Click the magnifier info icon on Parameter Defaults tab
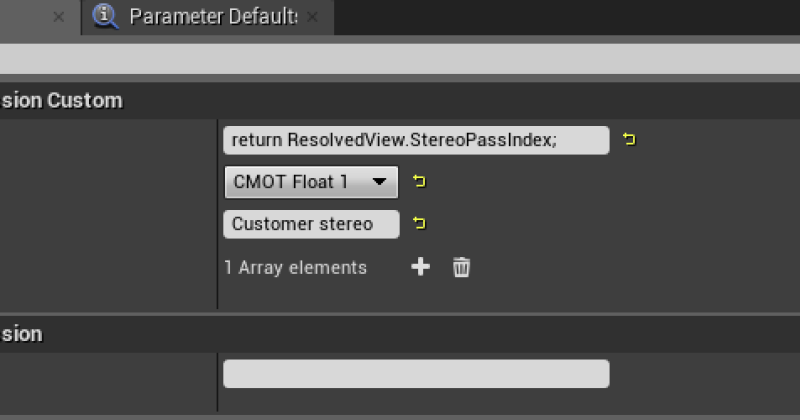 pos(105,16)
